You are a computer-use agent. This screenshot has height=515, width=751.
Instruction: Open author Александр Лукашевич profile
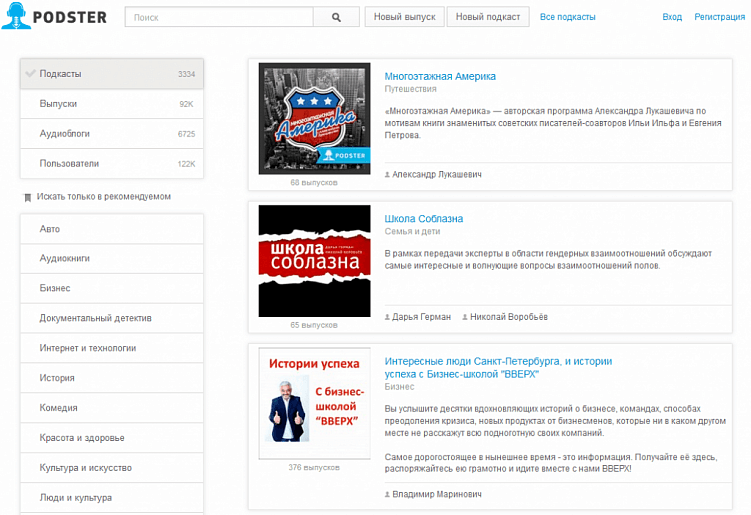(x=437, y=174)
